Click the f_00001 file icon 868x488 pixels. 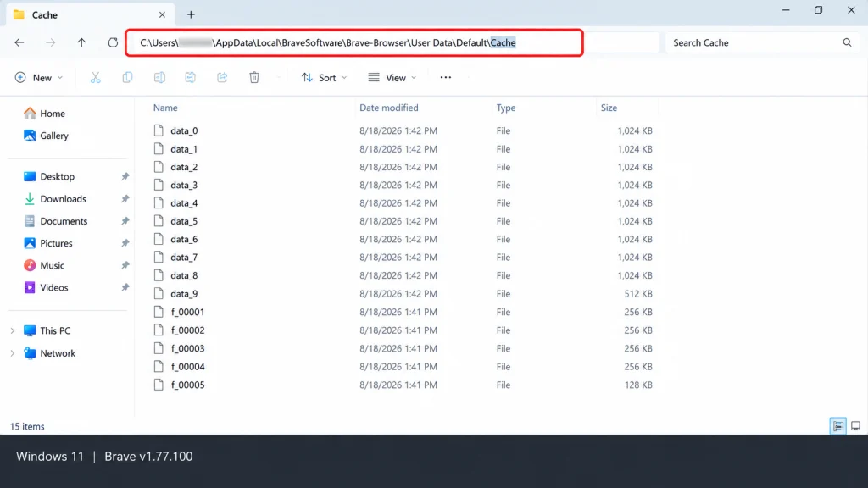pos(159,312)
